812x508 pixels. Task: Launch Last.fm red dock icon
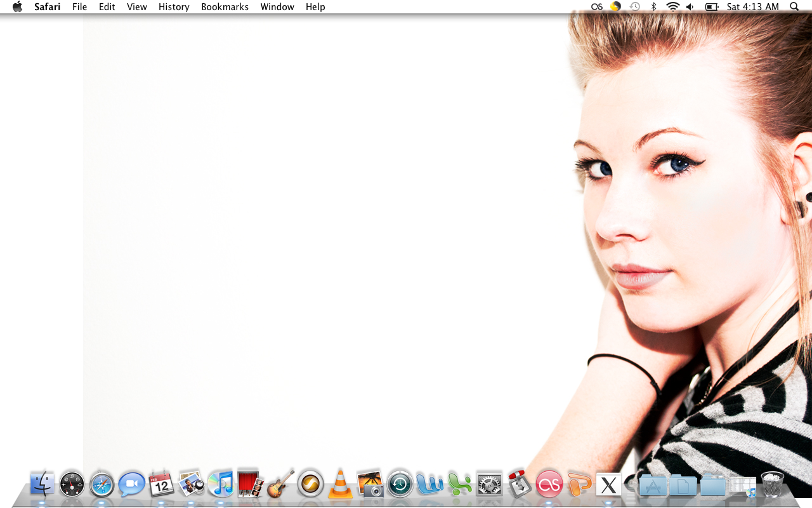point(549,485)
